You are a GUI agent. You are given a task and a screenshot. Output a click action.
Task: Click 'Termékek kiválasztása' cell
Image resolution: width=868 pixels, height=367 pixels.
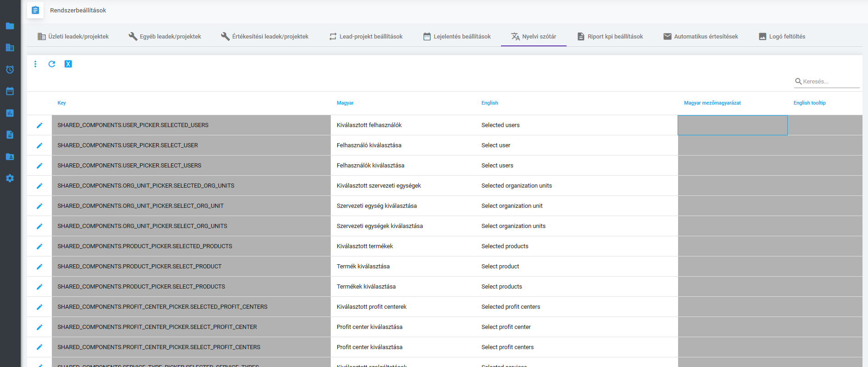pyautogui.click(x=403, y=287)
